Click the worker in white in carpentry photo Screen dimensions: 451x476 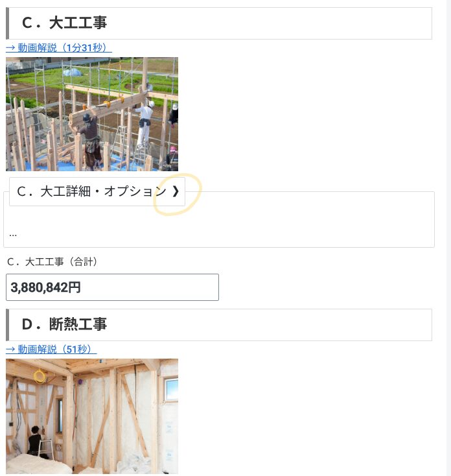tap(145, 123)
